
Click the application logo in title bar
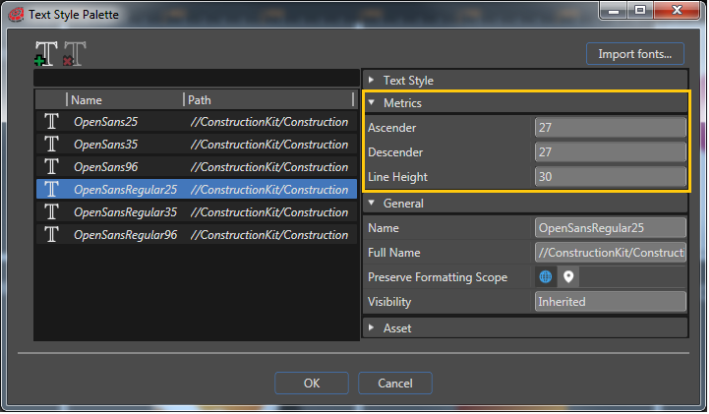[16, 14]
